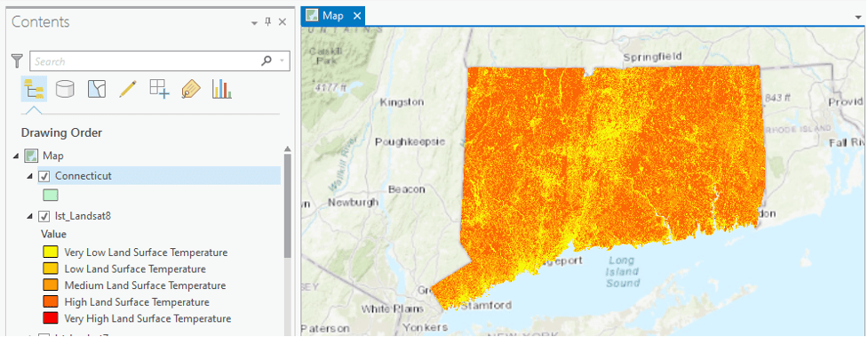
Task: Open List By Labeling tag view
Action: (190, 89)
